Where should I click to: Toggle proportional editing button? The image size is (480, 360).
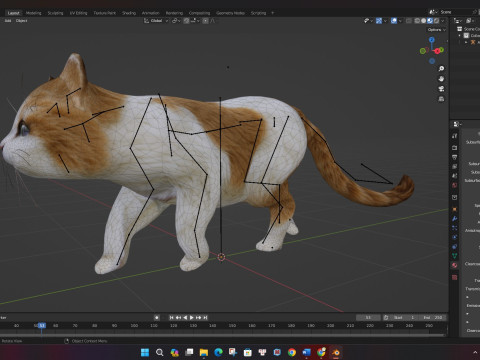click(x=205, y=21)
